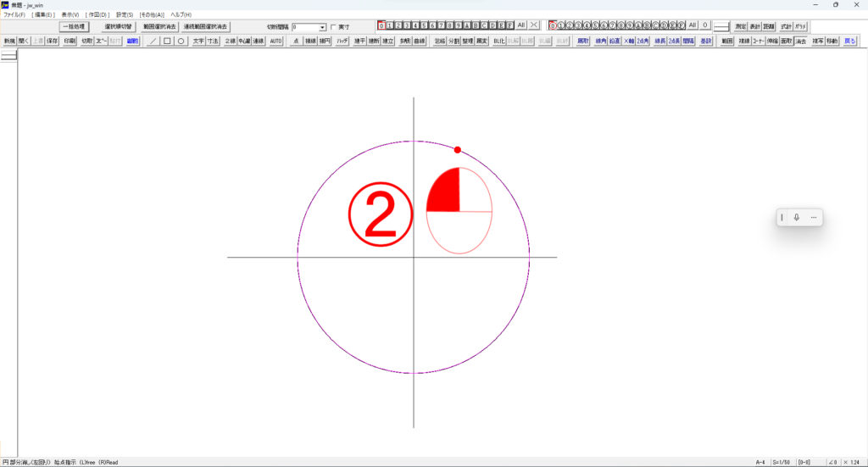Screen dimensions: 868x467
Task: Select the circle (○) drawing tool
Action: coord(181,41)
